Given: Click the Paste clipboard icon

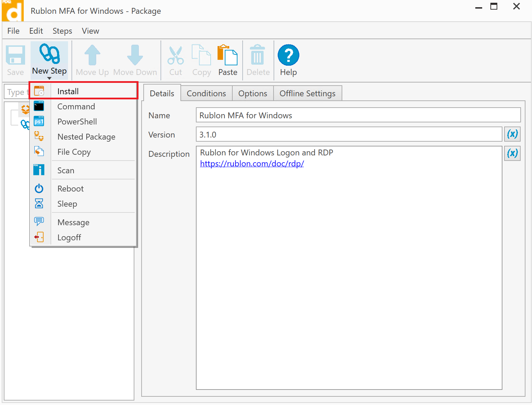Looking at the screenshot, I should (228, 55).
